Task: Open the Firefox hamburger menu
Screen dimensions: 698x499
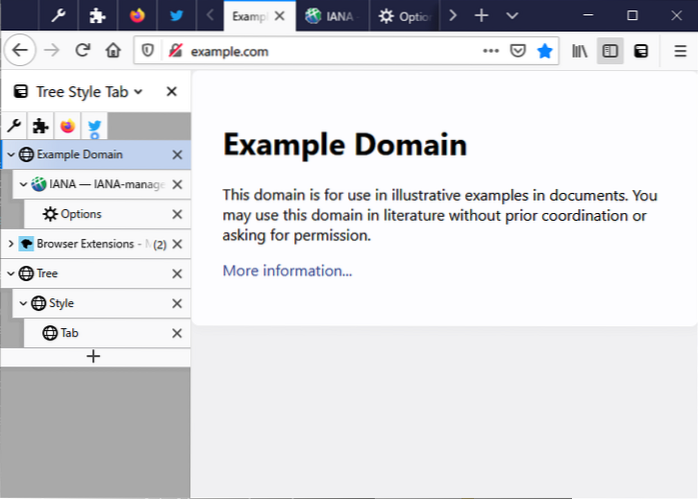Action: [680, 51]
